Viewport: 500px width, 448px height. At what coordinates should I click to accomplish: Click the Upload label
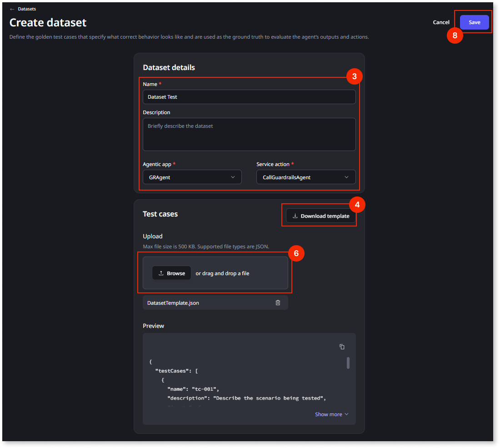(x=152, y=236)
